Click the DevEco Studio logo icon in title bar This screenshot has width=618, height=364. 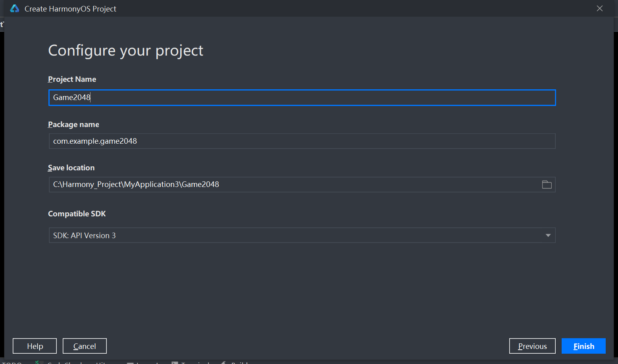pos(15,8)
